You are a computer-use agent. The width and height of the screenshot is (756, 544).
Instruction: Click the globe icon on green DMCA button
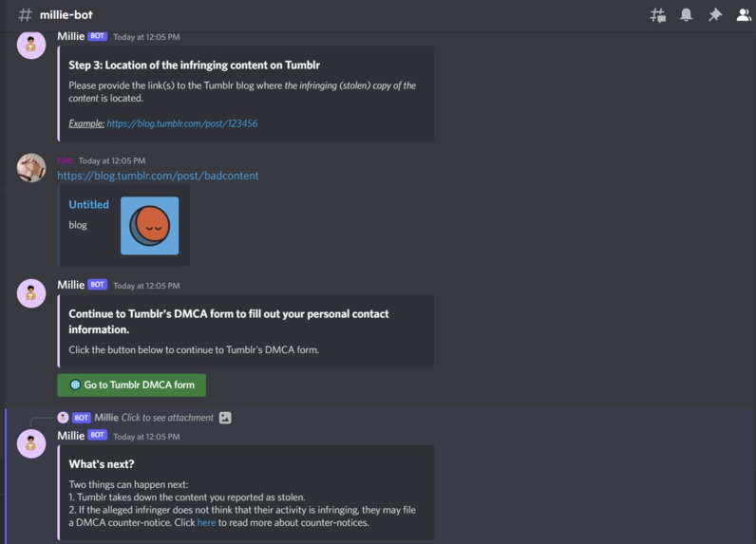75,385
